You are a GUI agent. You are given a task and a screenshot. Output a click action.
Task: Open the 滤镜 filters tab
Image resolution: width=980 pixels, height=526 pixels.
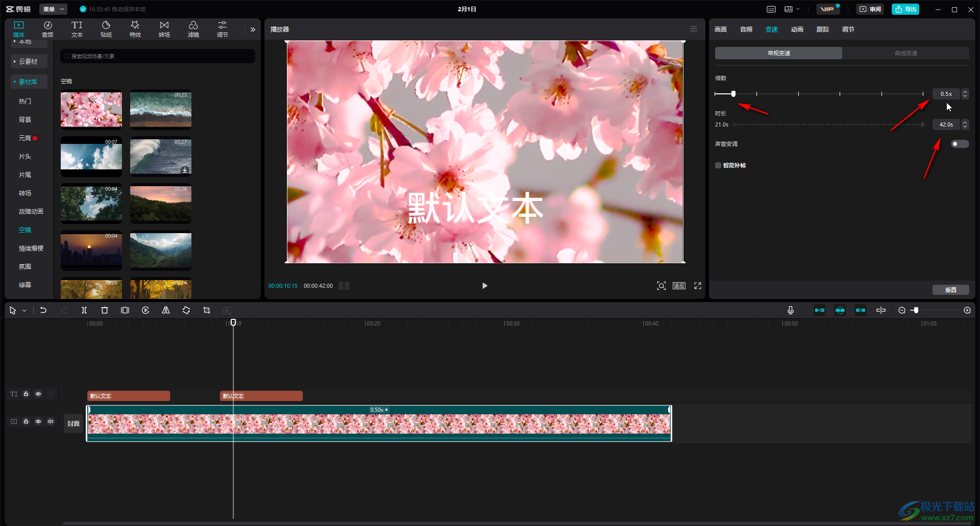pyautogui.click(x=193, y=29)
